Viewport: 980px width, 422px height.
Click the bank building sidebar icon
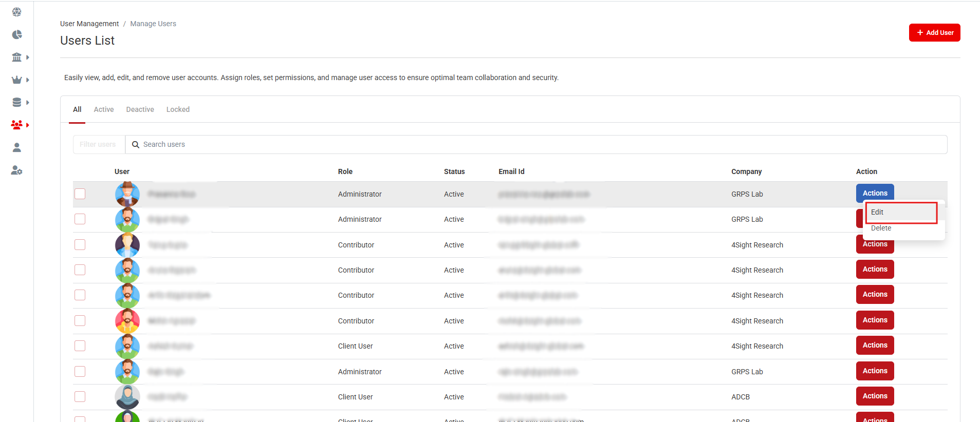coord(17,57)
